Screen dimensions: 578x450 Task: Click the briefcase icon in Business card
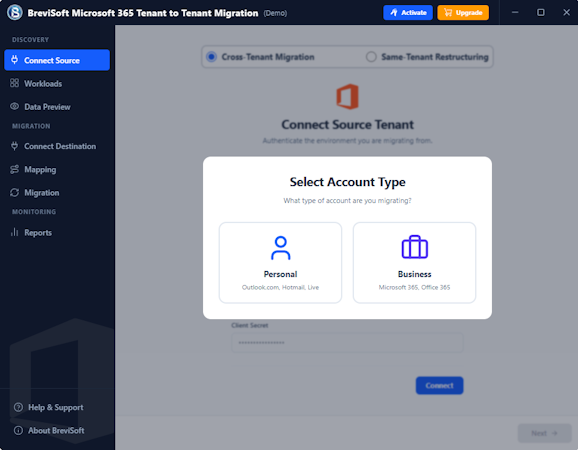pos(414,247)
